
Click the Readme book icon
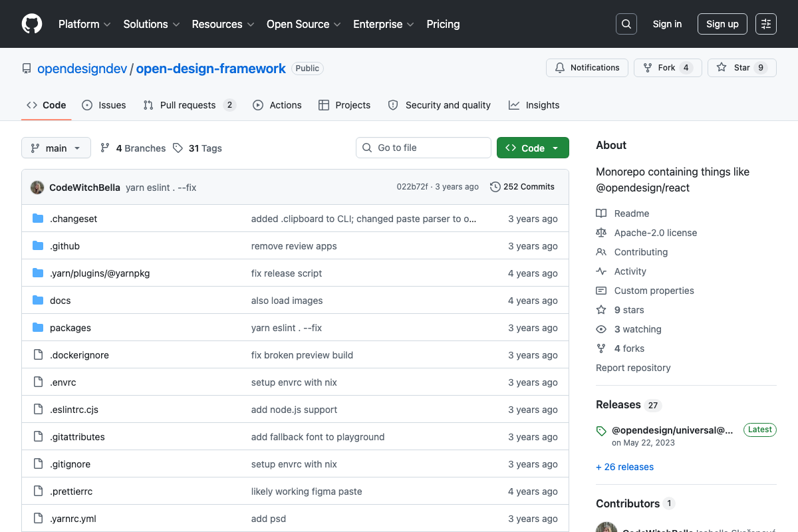click(x=601, y=213)
